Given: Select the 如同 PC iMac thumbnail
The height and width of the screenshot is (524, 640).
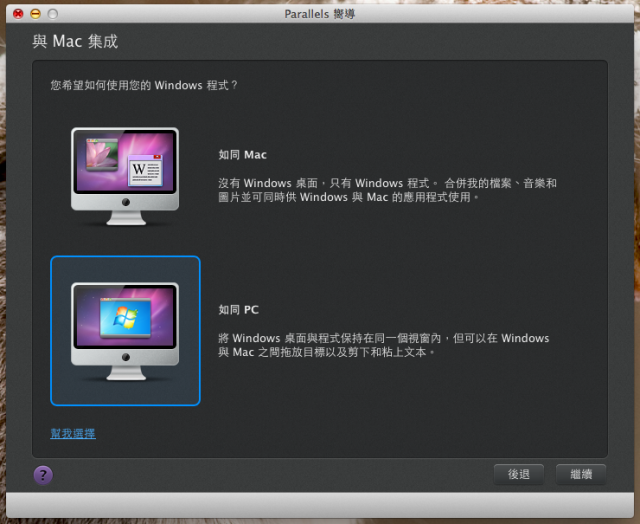Looking at the screenshot, I should 125,331.
